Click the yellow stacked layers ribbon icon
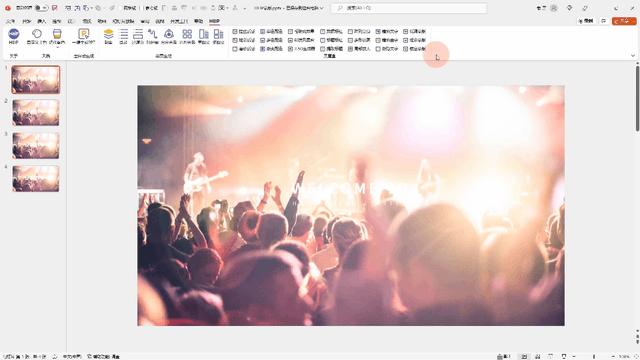Image resolution: width=640 pixels, height=360 pixels. tap(108, 34)
